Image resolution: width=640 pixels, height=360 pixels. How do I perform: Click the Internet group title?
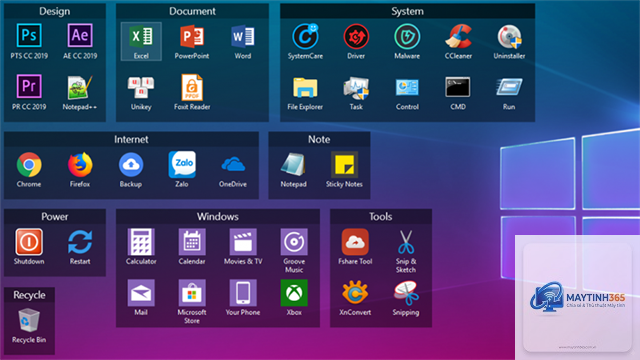[x=131, y=139]
